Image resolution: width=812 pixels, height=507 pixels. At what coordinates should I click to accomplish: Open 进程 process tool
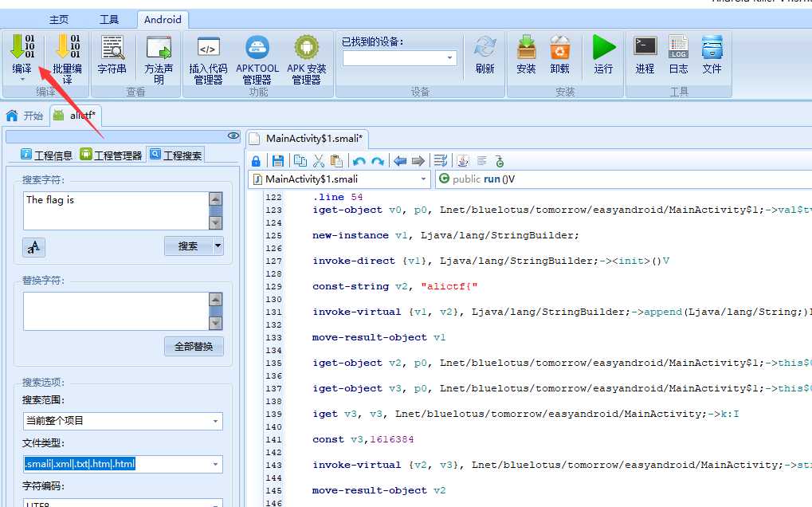pyautogui.click(x=645, y=55)
